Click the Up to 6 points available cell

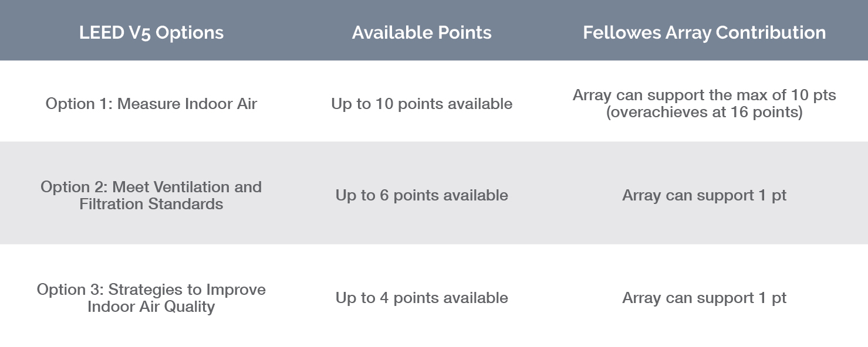(x=422, y=195)
